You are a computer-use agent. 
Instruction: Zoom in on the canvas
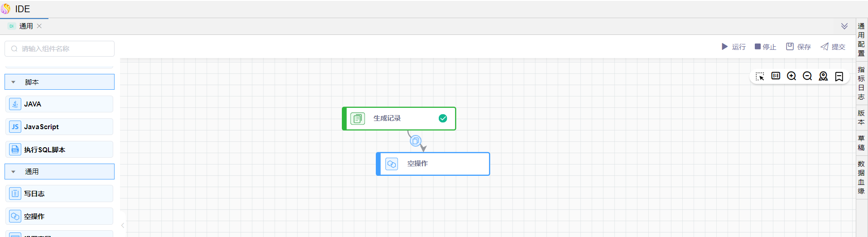coord(791,76)
